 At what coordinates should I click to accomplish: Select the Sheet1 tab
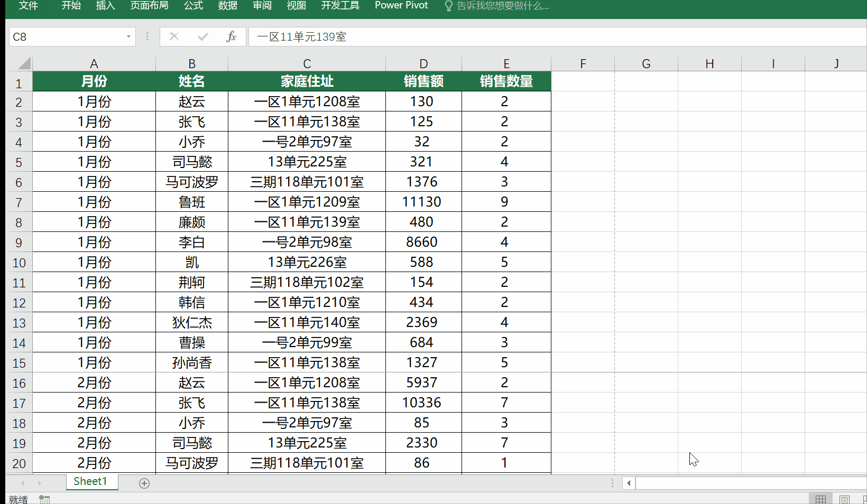pos(90,481)
